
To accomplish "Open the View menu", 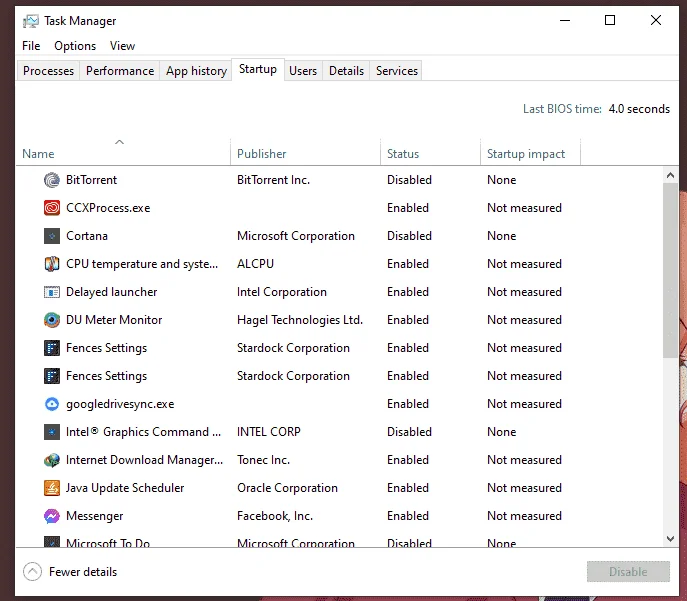I will pos(122,46).
